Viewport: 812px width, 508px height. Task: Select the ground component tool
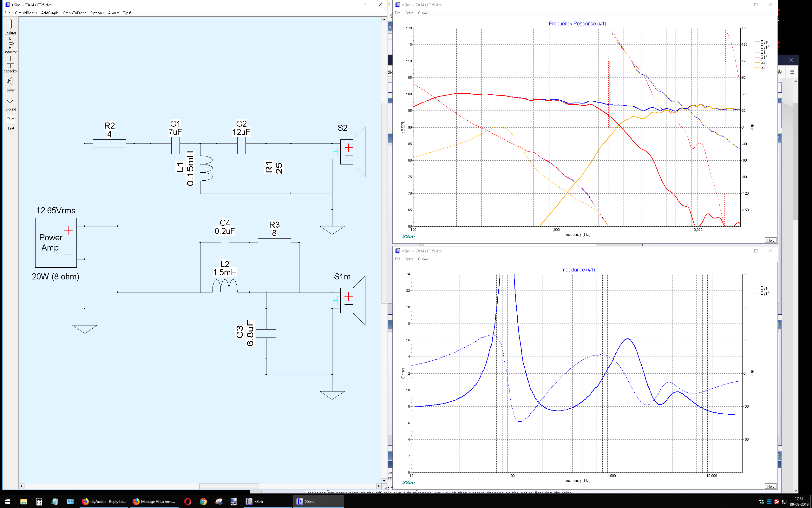10,104
